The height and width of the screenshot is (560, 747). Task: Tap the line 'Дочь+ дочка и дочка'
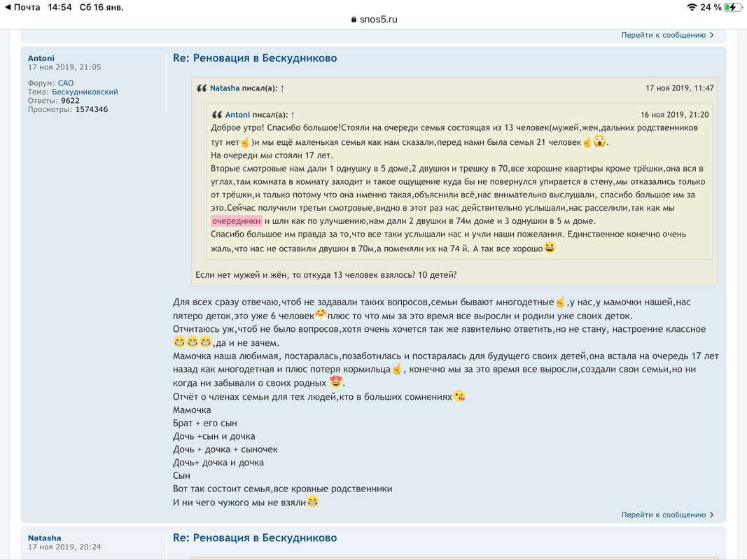point(218,463)
